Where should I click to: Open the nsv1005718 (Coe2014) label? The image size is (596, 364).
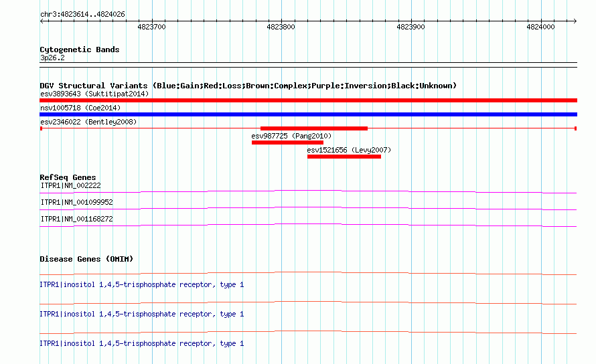pos(80,108)
